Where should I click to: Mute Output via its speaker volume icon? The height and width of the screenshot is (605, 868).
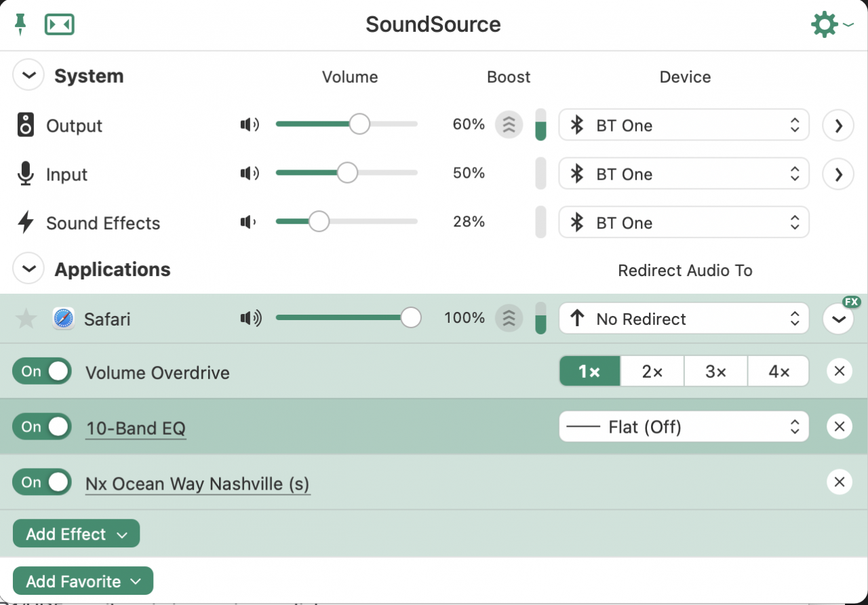[x=250, y=125]
